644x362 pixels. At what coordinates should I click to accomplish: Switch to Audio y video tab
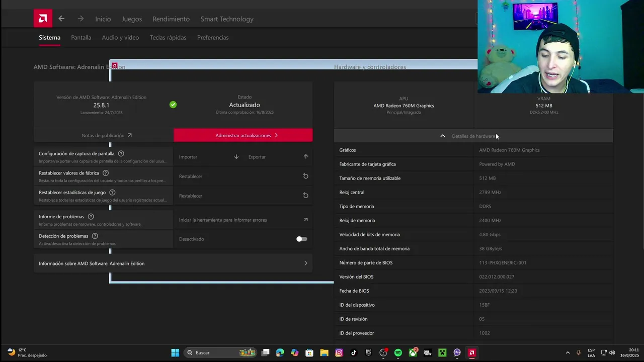coord(120,38)
